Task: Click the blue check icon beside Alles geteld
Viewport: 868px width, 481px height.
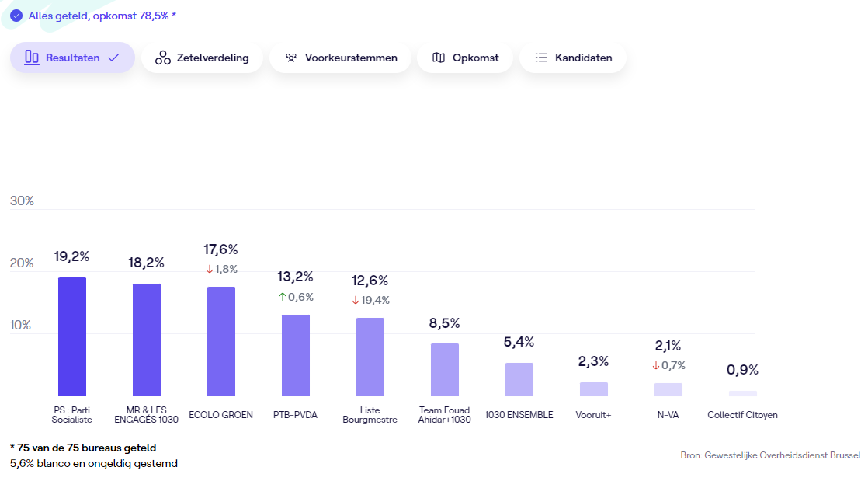Action: click(x=16, y=16)
